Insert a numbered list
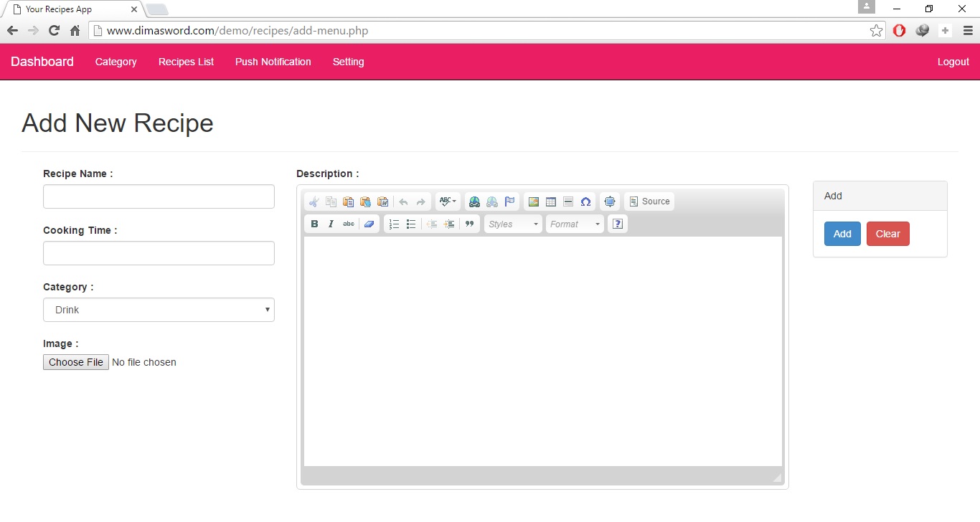This screenshot has height=522, width=980. [394, 224]
